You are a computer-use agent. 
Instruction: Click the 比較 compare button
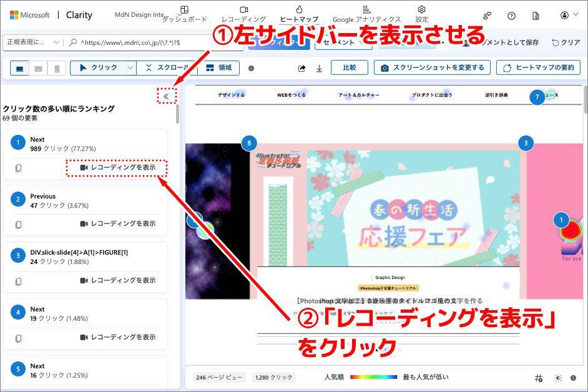click(x=350, y=67)
